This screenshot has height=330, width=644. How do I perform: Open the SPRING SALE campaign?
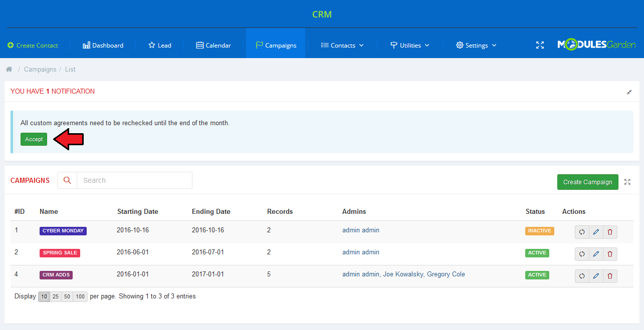pyautogui.click(x=60, y=253)
